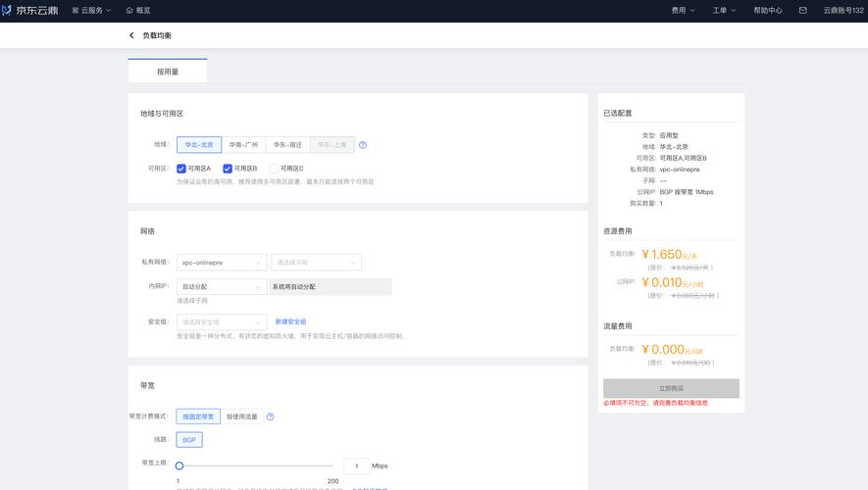The image size is (868, 490).
Task: Click the 系统将自动分配 IP field
Action: [331, 286]
